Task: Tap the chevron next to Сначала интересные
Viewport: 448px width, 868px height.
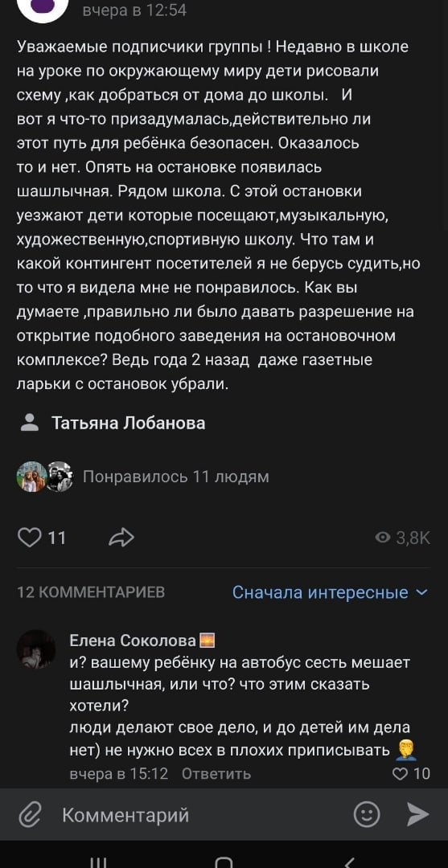Action: [421, 592]
